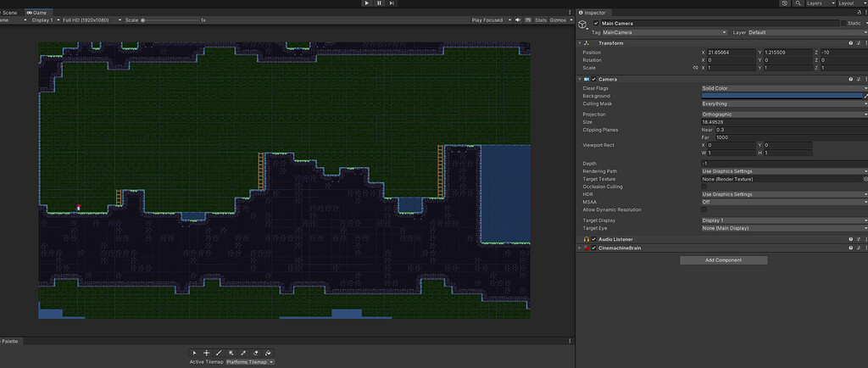Select the paint brush tool in Tile Palette

(219, 352)
